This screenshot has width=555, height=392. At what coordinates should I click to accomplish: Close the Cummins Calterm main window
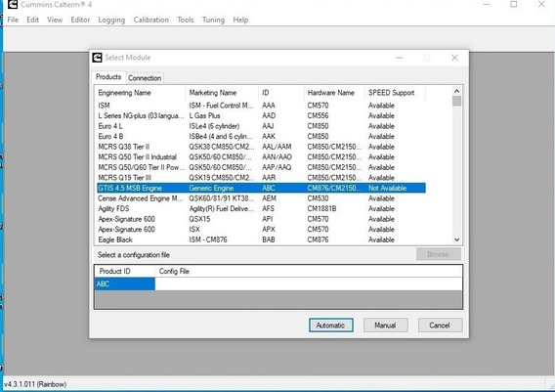(x=541, y=4)
